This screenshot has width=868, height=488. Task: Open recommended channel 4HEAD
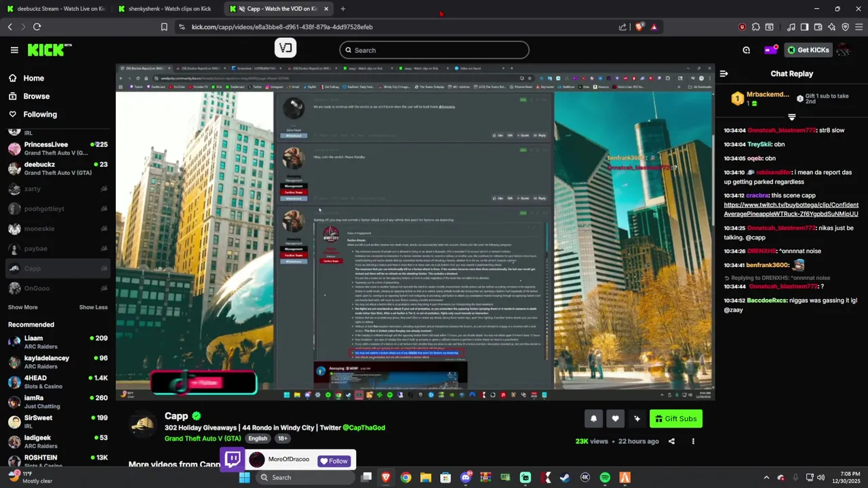(58, 382)
